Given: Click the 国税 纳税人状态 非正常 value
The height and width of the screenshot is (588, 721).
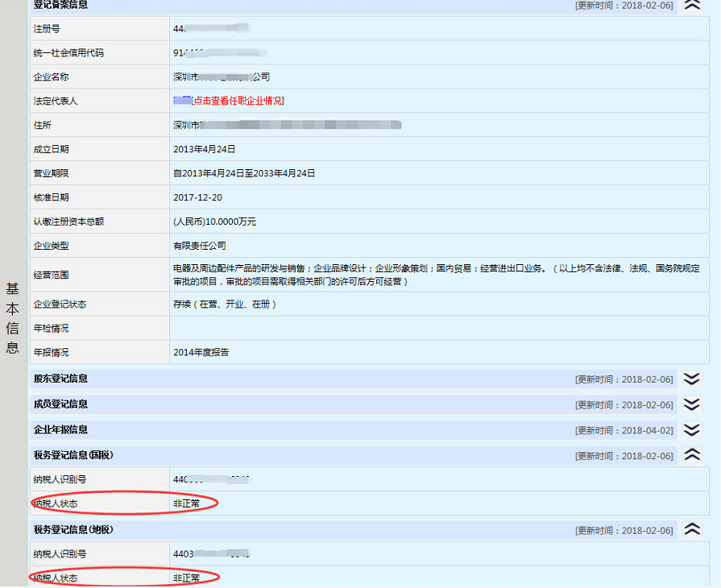Looking at the screenshot, I should (x=187, y=504).
